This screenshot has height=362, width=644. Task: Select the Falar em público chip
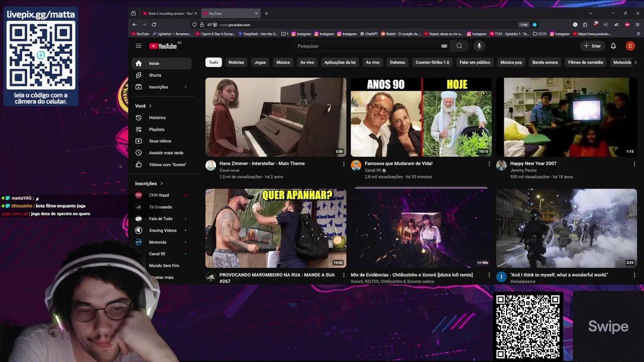[x=474, y=62]
